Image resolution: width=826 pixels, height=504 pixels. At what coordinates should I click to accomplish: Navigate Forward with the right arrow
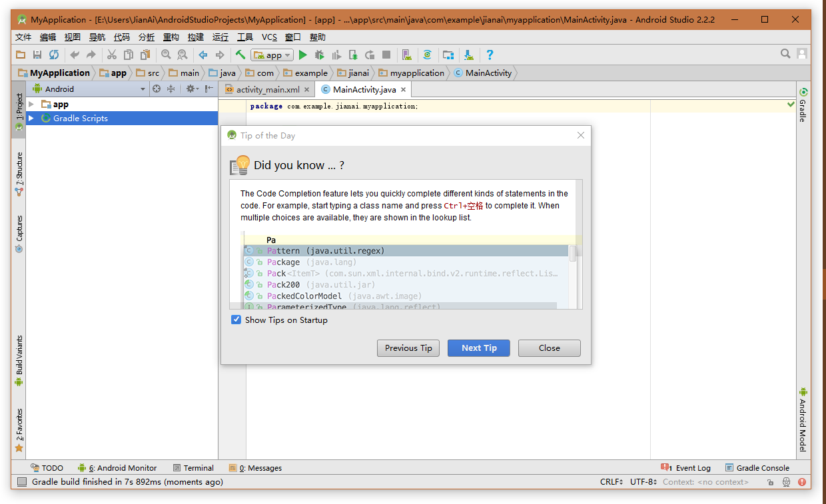[220, 55]
